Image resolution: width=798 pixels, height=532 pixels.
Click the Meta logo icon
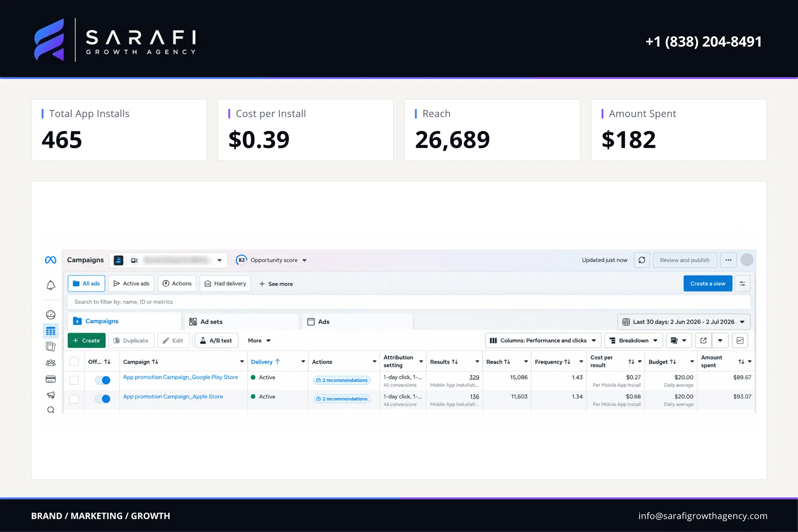(x=51, y=260)
